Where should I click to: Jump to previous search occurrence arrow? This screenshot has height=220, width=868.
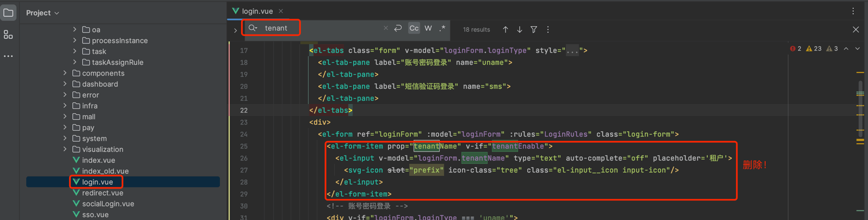[505, 29]
